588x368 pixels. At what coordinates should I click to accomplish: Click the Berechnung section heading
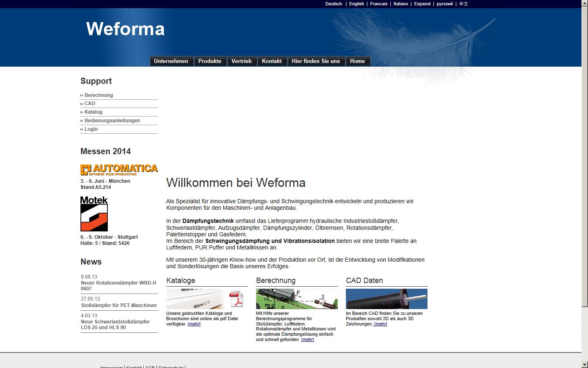(x=276, y=280)
